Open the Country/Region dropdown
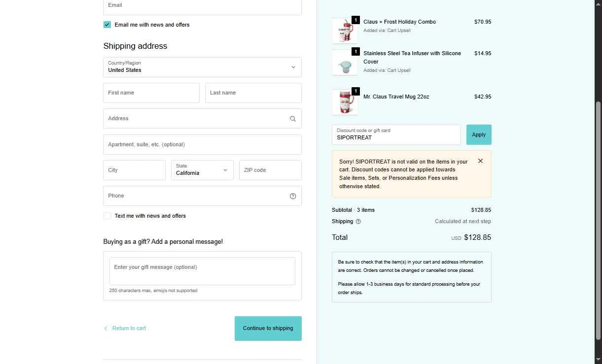Screen dimensions: 602x364 point(202,67)
